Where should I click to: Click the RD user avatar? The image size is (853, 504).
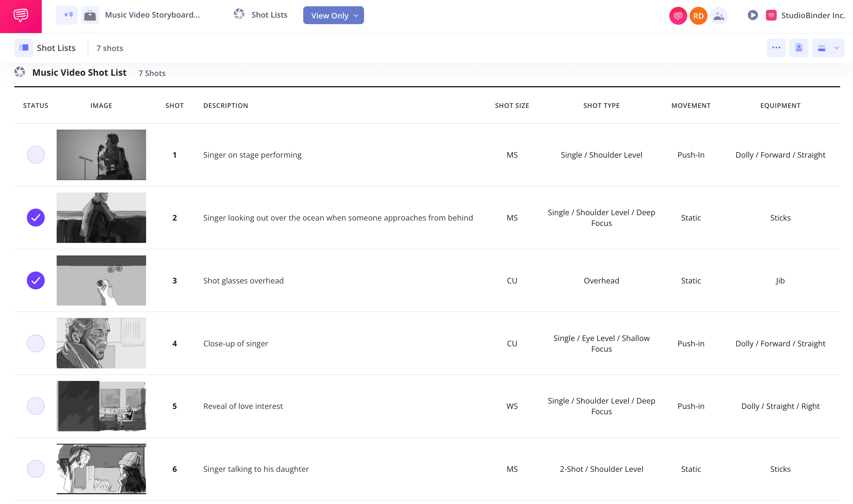(698, 15)
